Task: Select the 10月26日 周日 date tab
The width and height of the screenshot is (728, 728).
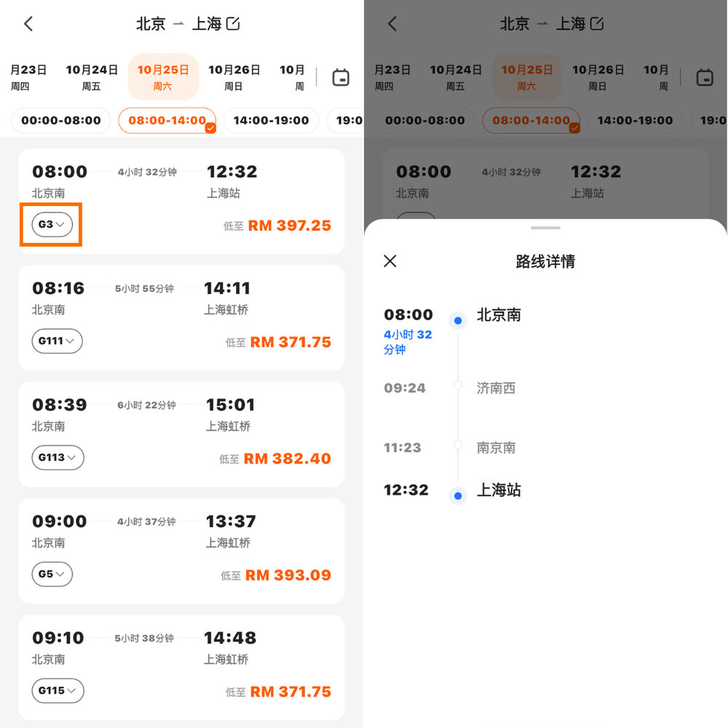Action: tap(234, 76)
